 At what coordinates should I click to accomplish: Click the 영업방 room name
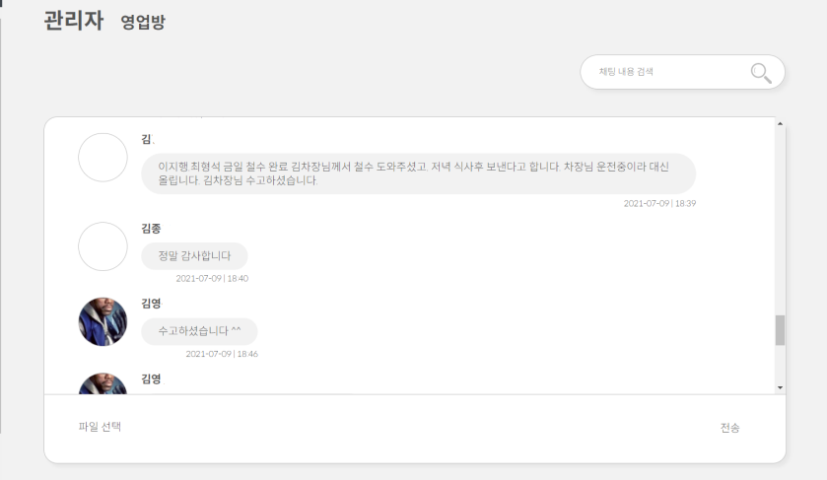tap(143, 22)
